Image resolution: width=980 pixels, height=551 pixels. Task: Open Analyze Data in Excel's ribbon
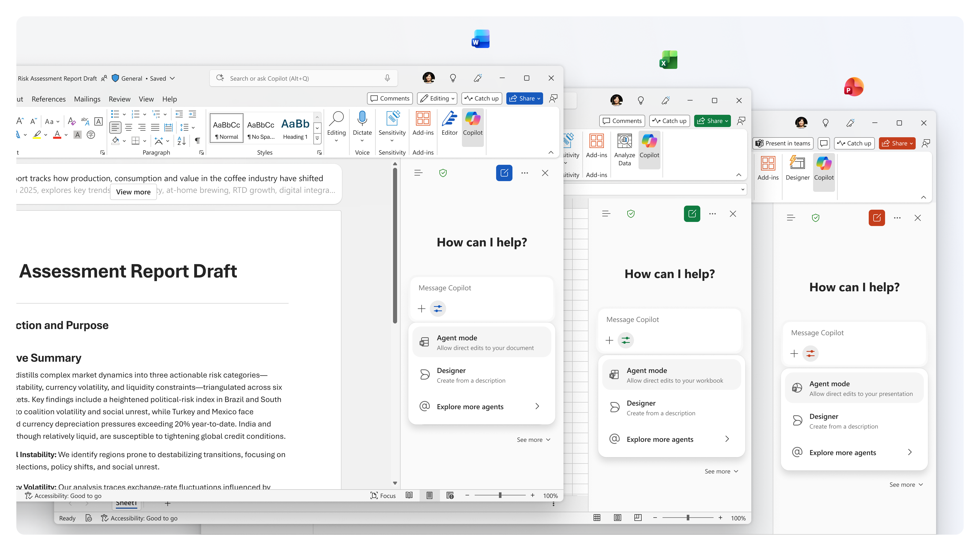(x=624, y=150)
